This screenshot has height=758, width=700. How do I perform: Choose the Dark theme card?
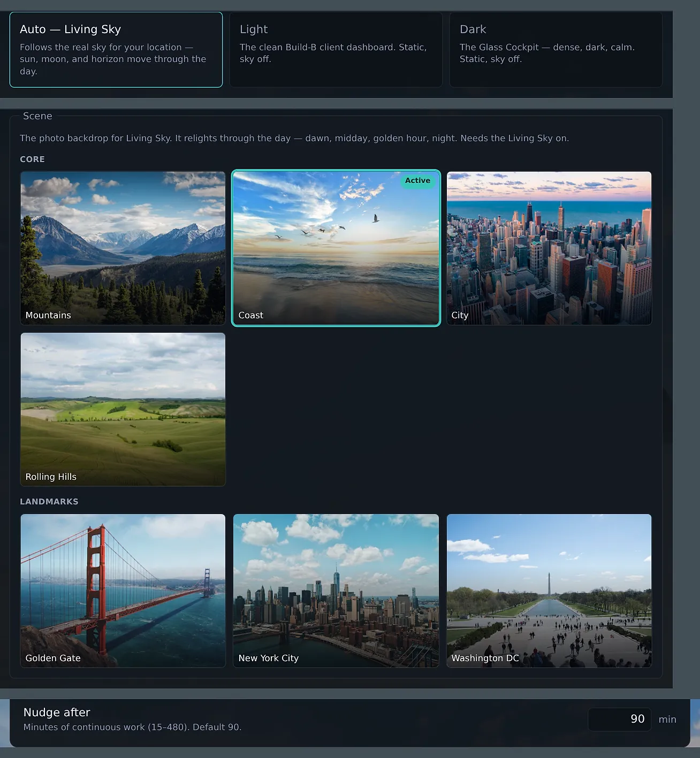point(556,50)
